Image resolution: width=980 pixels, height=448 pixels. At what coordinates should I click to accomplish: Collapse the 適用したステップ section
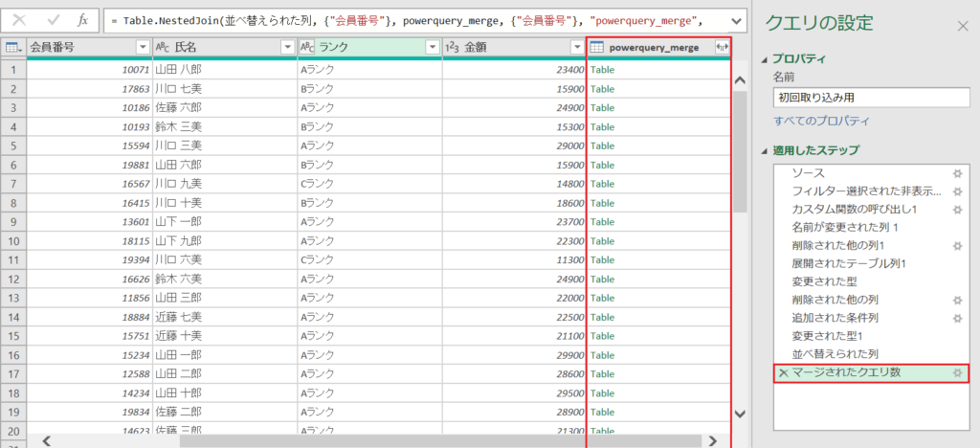(766, 150)
